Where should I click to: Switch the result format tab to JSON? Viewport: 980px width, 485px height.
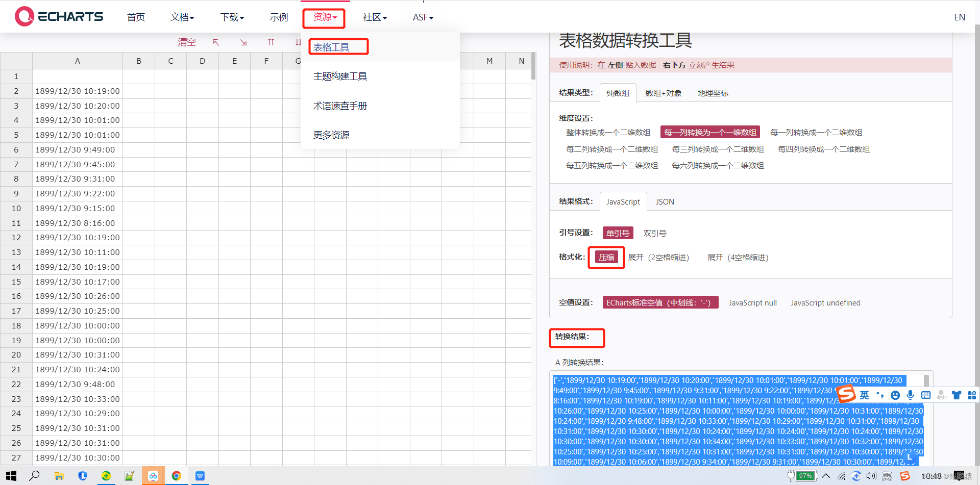[665, 201]
